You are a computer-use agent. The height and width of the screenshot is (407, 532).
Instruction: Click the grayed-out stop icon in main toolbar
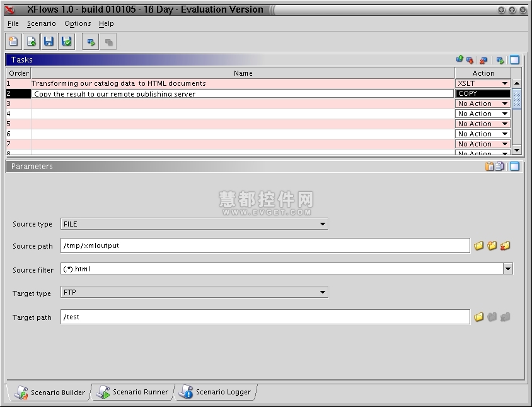point(108,42)
